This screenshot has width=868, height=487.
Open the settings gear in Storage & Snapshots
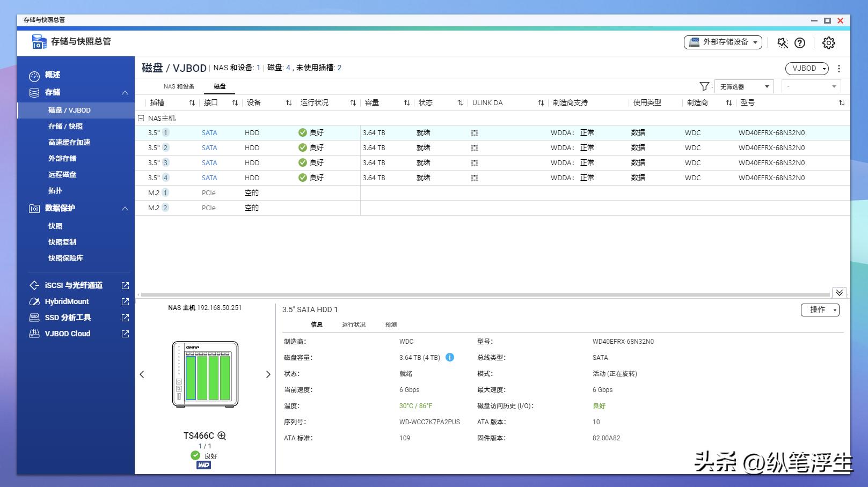pyautogui.click(x=828, y=42)
